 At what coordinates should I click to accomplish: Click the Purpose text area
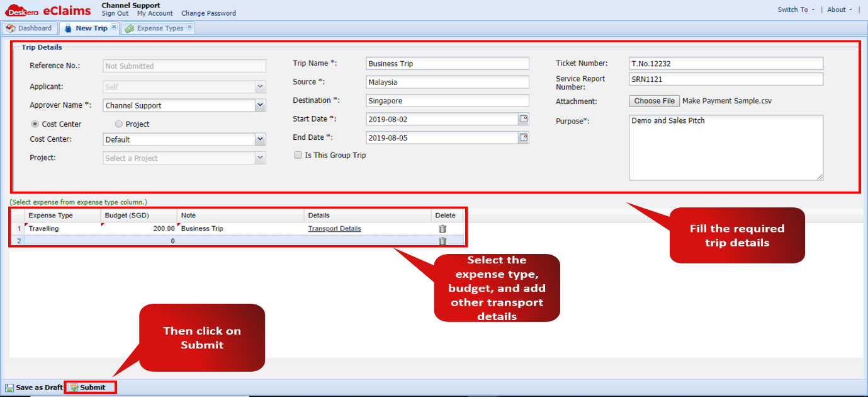point(726,147)
